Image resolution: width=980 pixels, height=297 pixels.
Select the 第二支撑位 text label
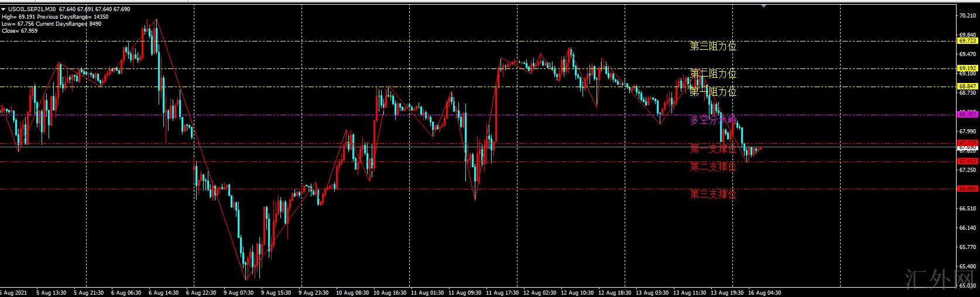tap(712, 167)
